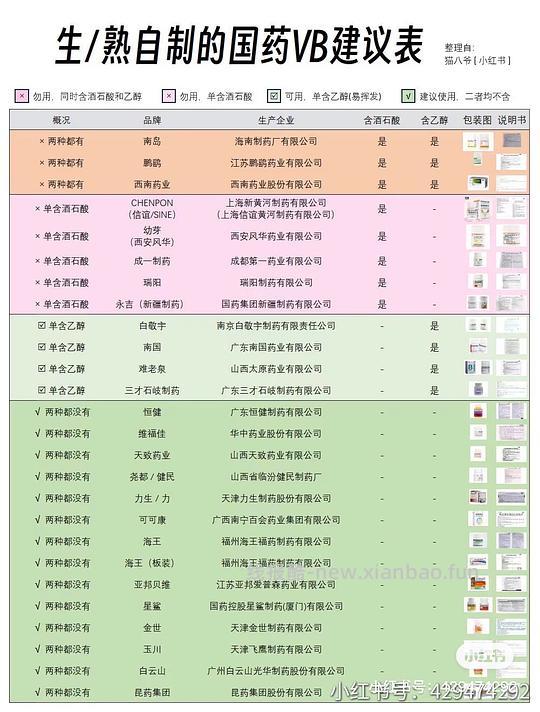Viewport: 540px width, 712px height.
Task: Select the 含乙醇 column header
Action: coord(434,120)
